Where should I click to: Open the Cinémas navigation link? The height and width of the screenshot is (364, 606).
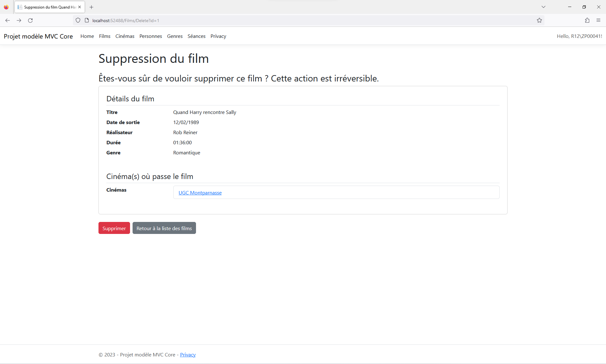click(125, 36)
